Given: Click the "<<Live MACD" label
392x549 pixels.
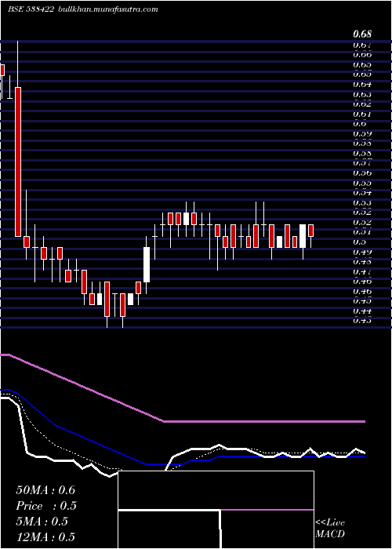Looking at the screenshot, I should tap(330, 528).
